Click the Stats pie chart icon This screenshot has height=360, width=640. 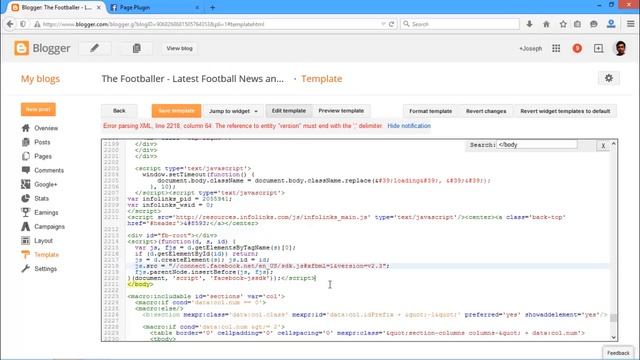[26, 198]
